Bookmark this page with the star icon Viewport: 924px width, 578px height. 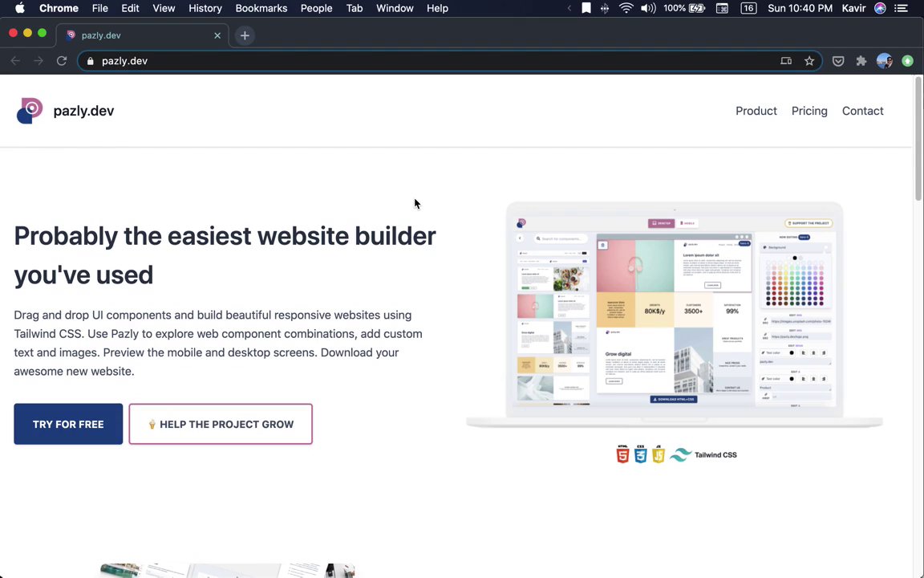pos(809,61)
